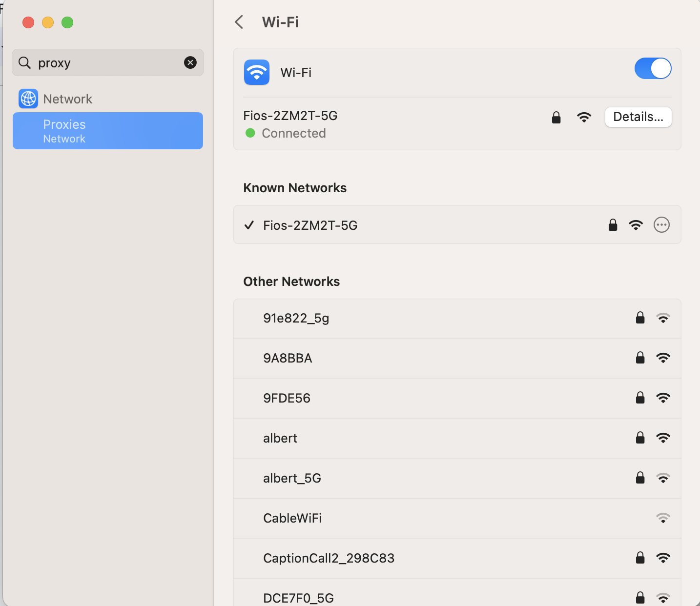Toggle Wi-Fi off
The width and height of the screenshot is (700, 606).
[x=653, y=68]
